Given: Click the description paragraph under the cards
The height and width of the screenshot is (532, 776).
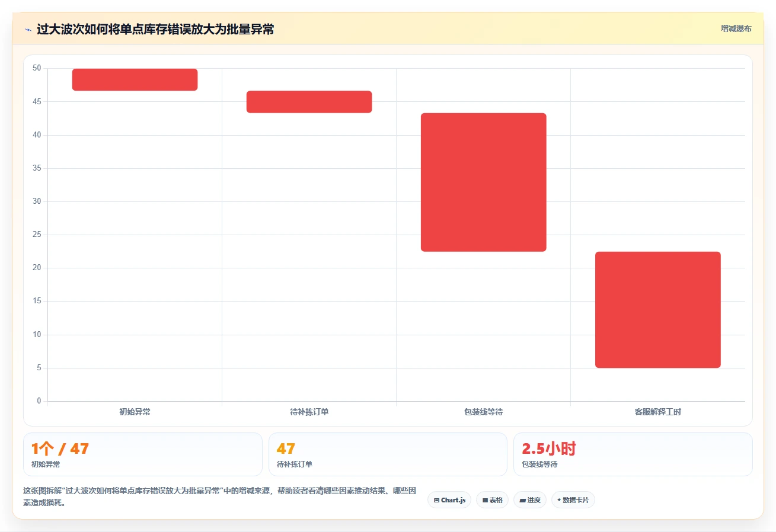Looking at the screenshot, I should (220, 497).
